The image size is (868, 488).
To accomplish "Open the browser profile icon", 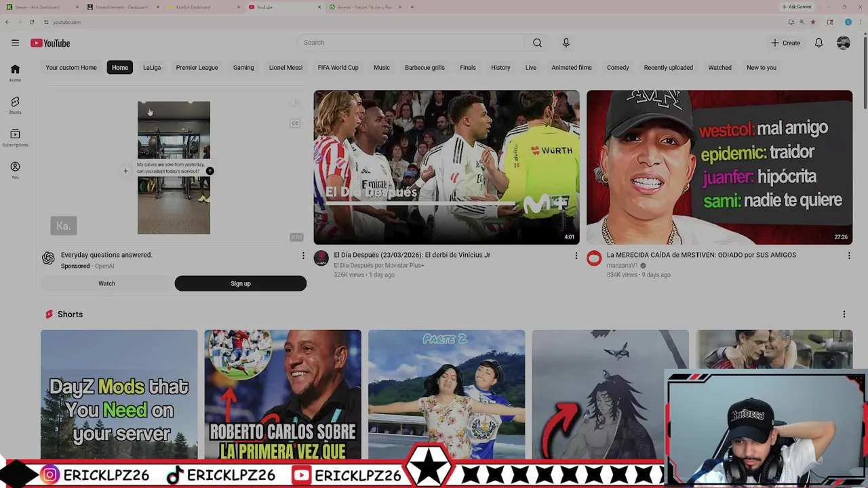I will pos(848,22).
